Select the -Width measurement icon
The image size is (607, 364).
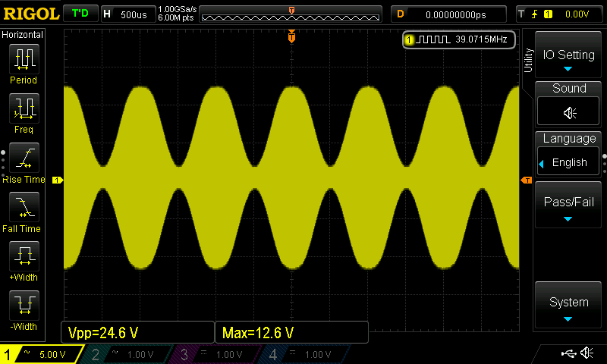pos(24,306)
